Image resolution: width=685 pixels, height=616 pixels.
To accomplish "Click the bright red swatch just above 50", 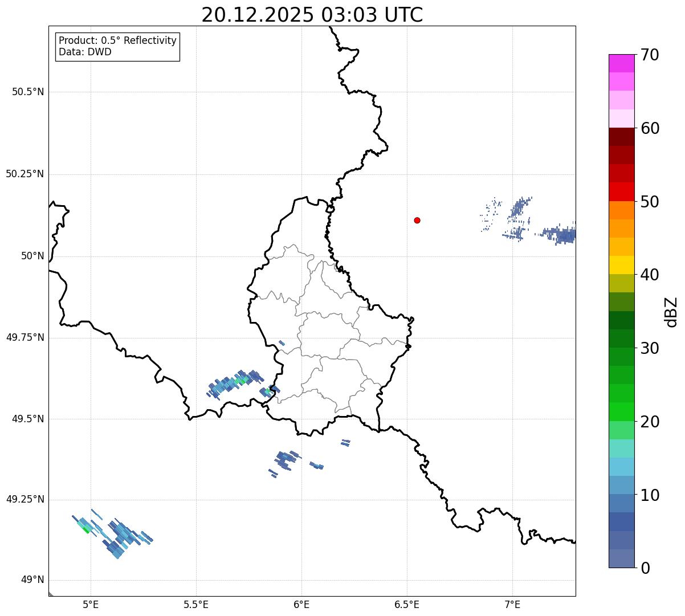I will pos(622,191).
